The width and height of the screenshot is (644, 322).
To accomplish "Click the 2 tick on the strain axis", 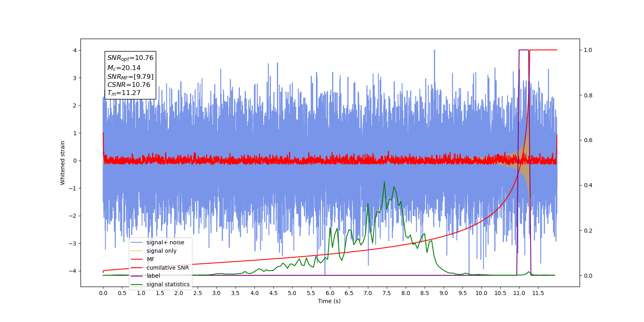I will [x=75, y=105].
